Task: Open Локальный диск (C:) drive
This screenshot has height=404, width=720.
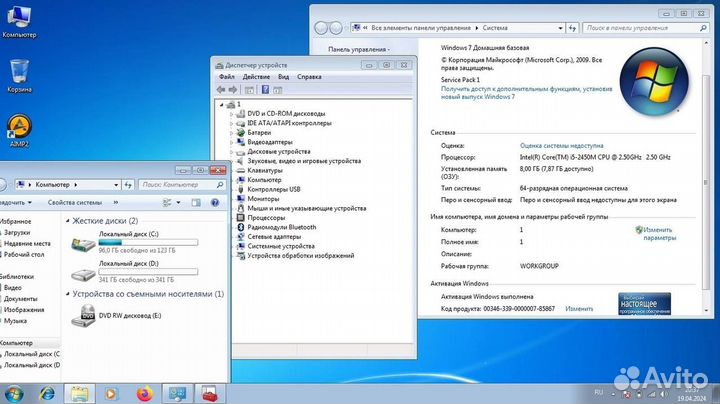Action: point(135,242)
